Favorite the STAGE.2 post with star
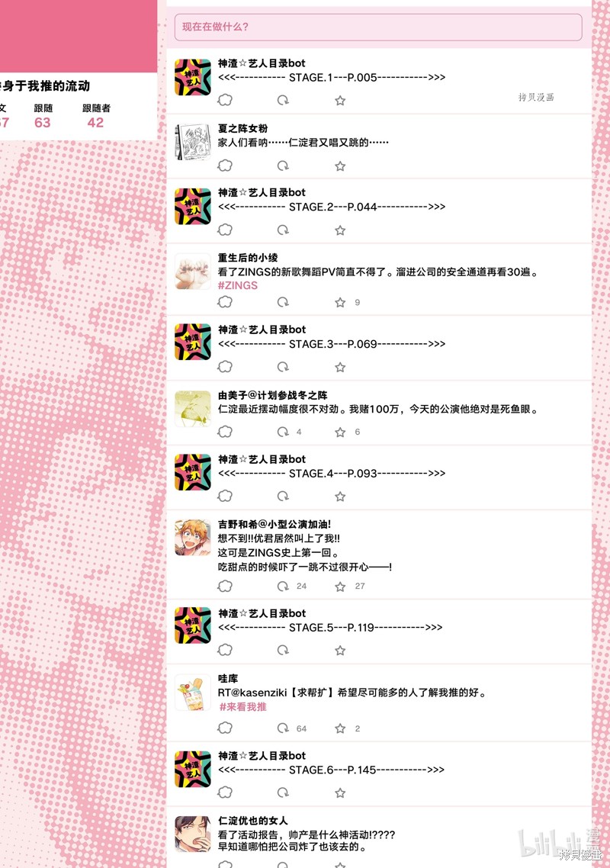The width and height of the screenshot is (610, 868). click(x=340, y=230)
